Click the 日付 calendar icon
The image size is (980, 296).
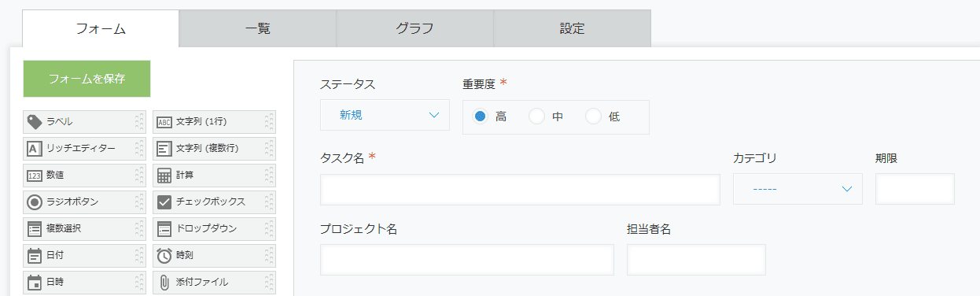pos(34,255)
